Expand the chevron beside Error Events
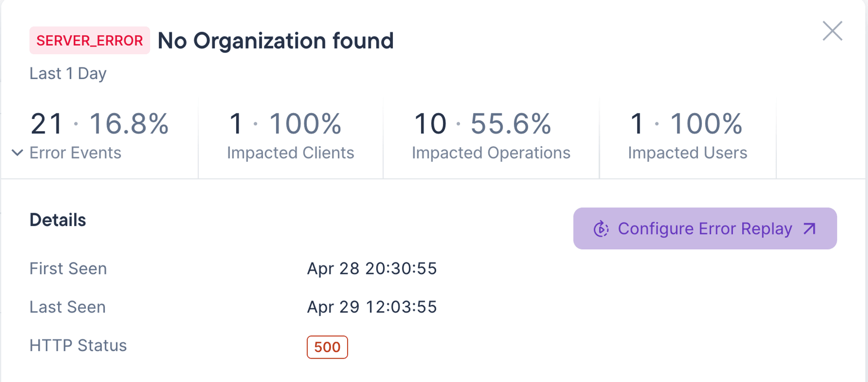Image resolution: width=868 pixels, height=382 pixels. pyautogui.click(x=17, y=153)
